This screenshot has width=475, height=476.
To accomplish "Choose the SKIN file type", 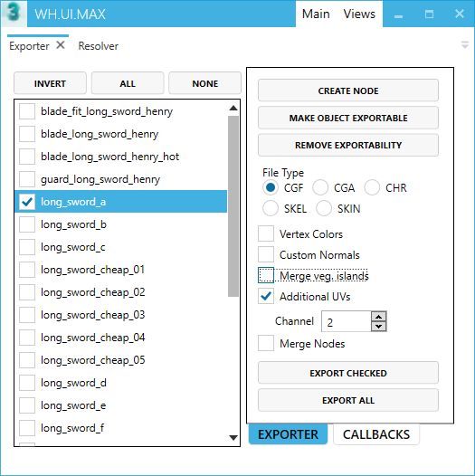I will tap(324, 208).
